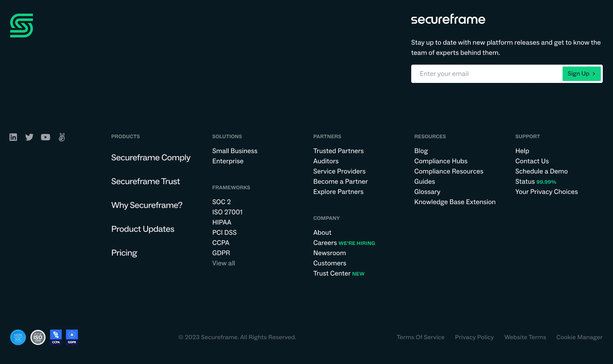Screen dimensions: 613x364
Task: Go to Compliance Hubs page
Action: [441, 161]
